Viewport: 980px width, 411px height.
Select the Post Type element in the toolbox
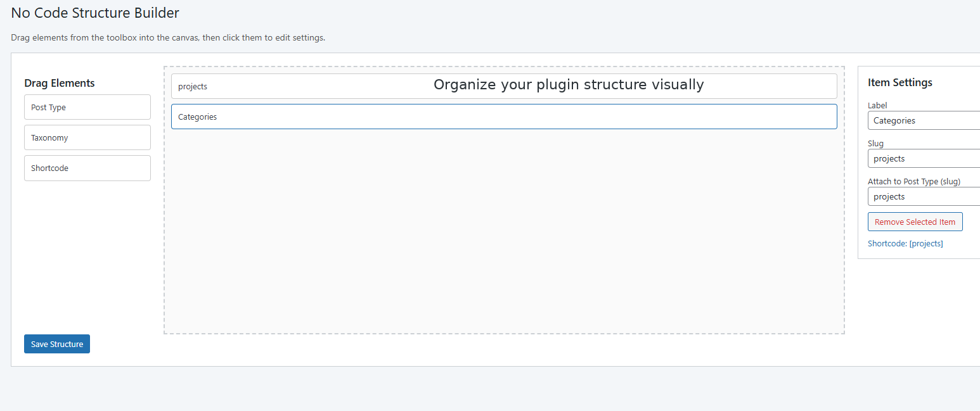click(x=87, y=107)
